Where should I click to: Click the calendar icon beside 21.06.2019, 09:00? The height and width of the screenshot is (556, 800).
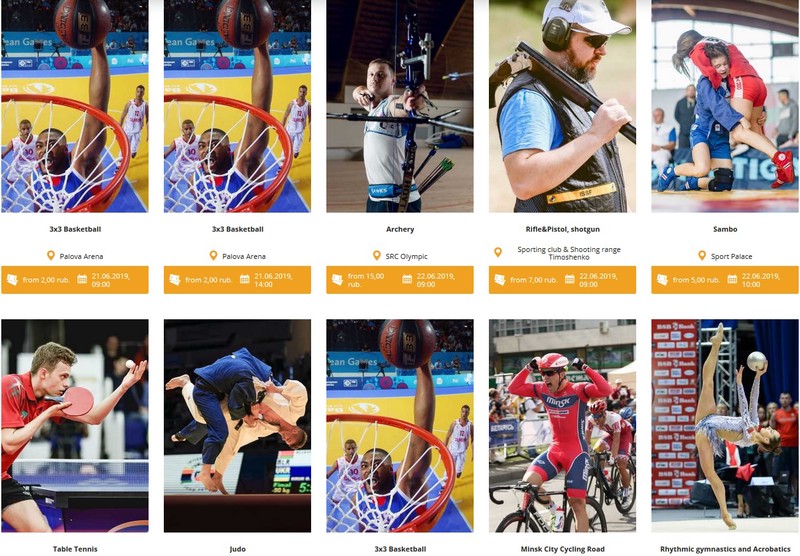tap(82, 279)
